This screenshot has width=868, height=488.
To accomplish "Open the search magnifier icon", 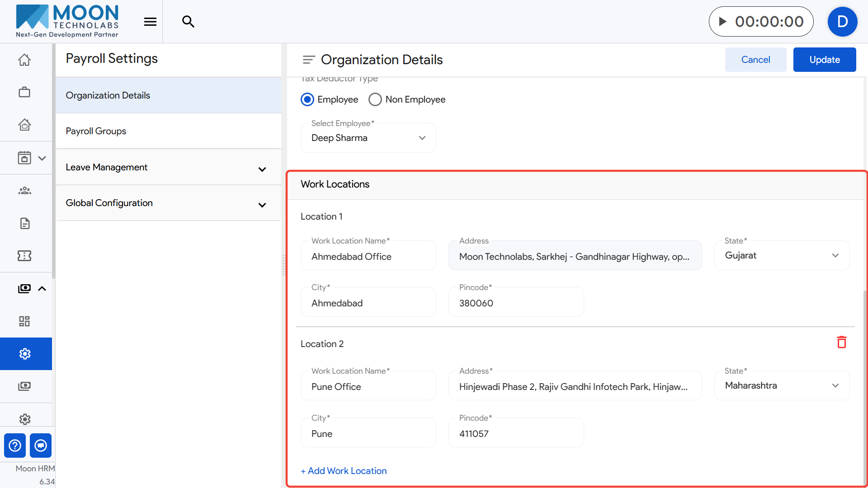I will tap(188, 22).
